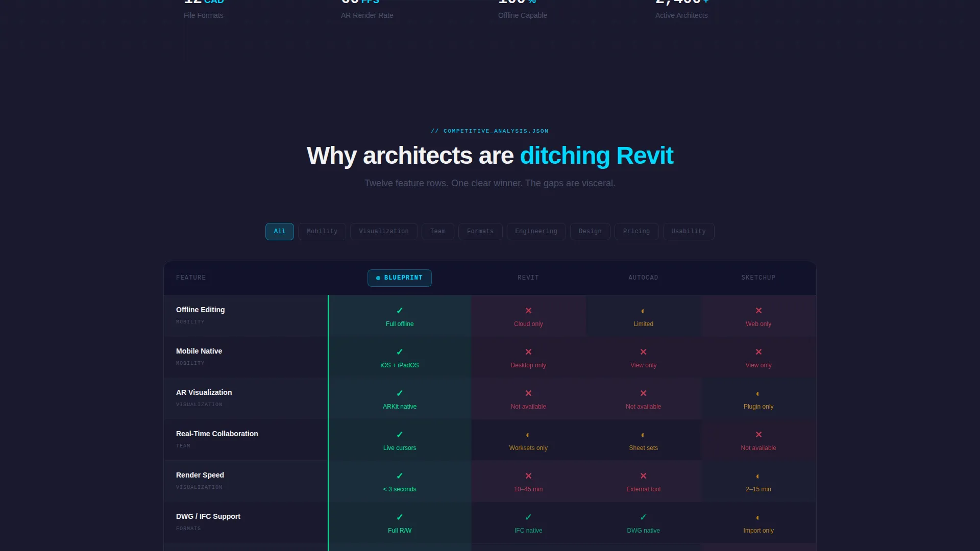Click the Blueprint checkmark for Offline Editing
This screenshot has height=551, width=980.
400,311
